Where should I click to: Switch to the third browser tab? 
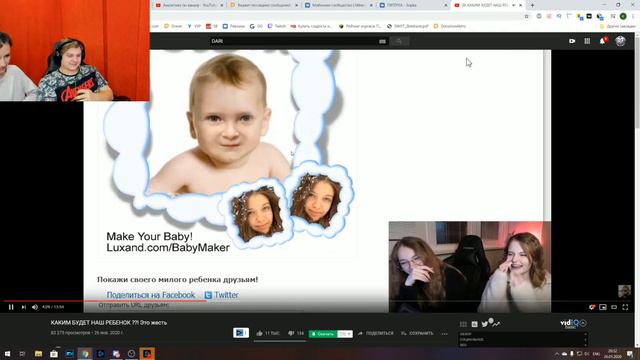(338, 5)
